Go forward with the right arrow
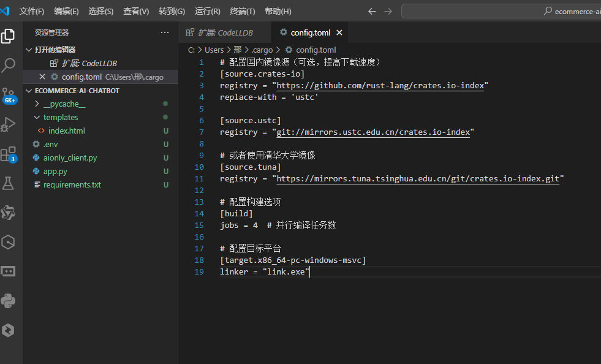 (x=388, y=12)
